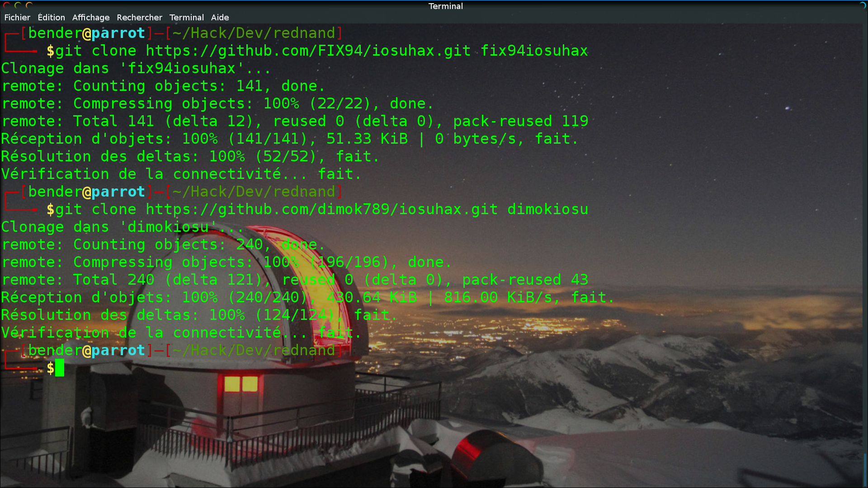The height and width of the screenshot is (488, 868).
Task: Click the green block cursor at the empty prompt
Action: (59, 368)
